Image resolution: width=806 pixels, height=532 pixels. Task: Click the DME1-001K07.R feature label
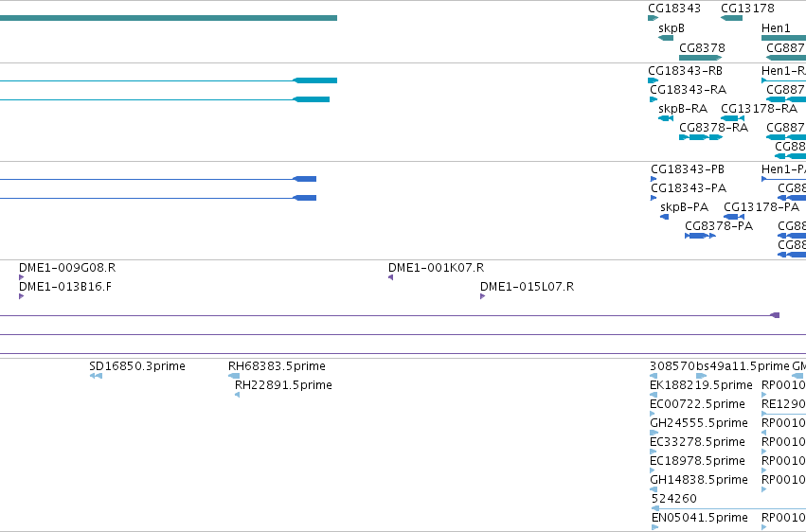pos(436,268)
